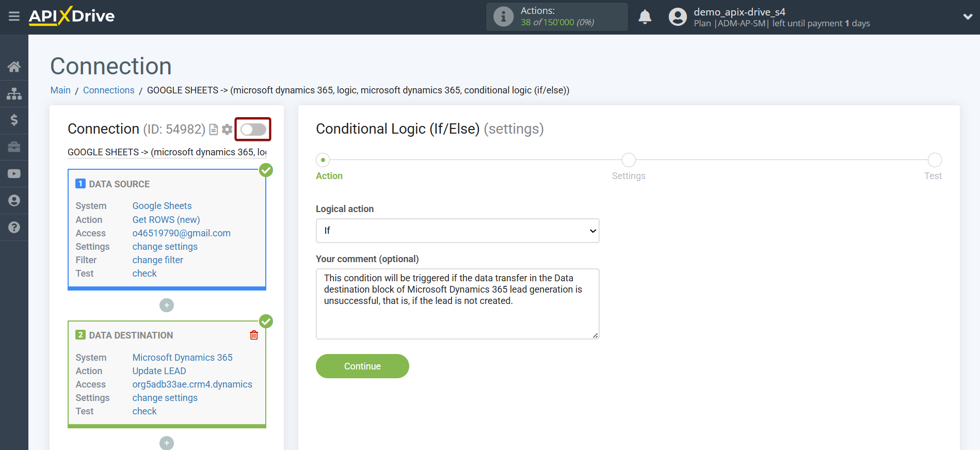Click the Actions counter 38 of 150'000
Viewport: 980px width, 450px height.
pyautogui.click(x=557, y=22)
